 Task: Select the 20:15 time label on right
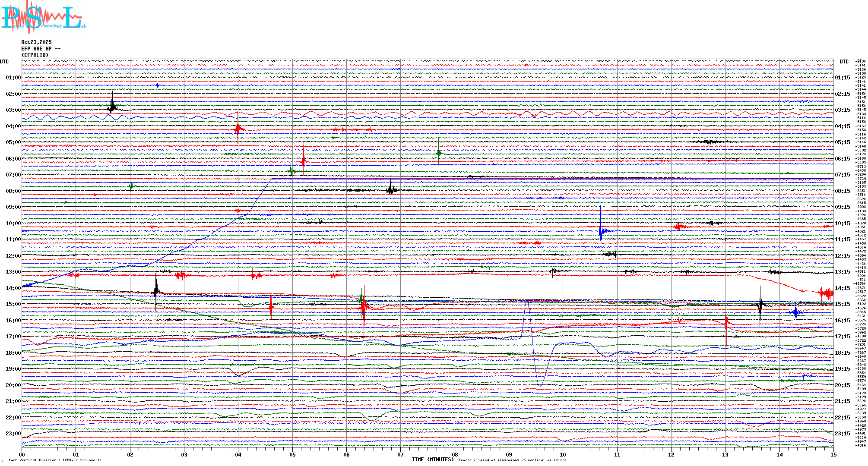tap(842, 385)
